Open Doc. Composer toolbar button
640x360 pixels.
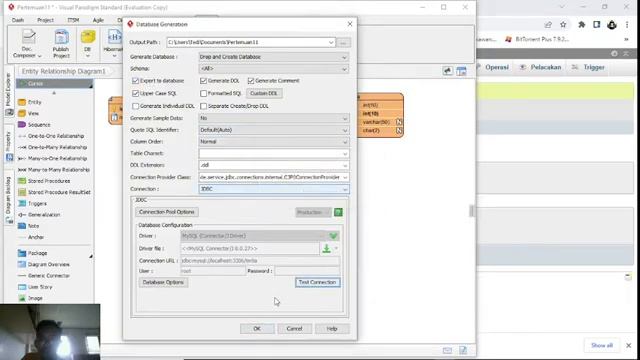click(28, 43)
